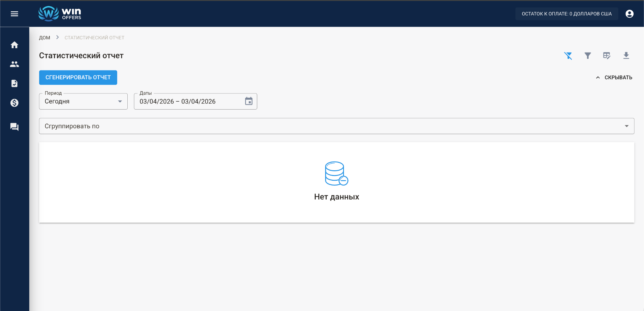
Task: Open the calendar picker in Даты field
Action: tap(249, 101)
